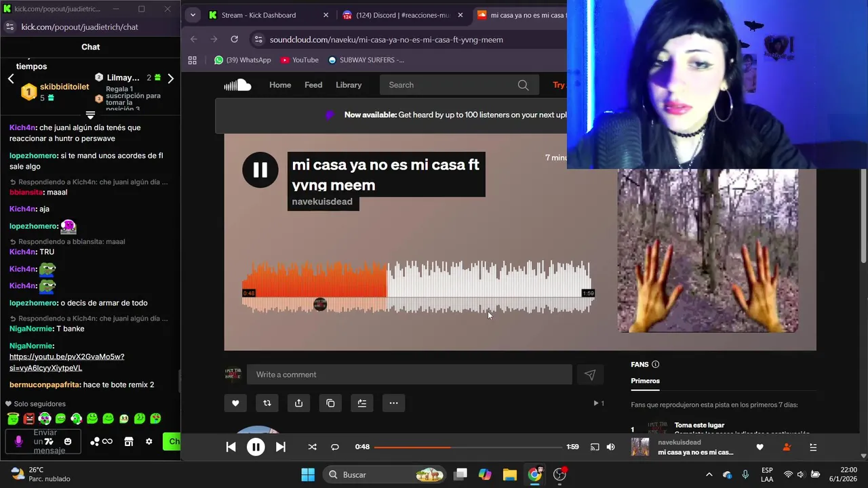Toggle repeat in the bottom player
The width and height of the screenshot is (868, 488).
coord(335,447)
